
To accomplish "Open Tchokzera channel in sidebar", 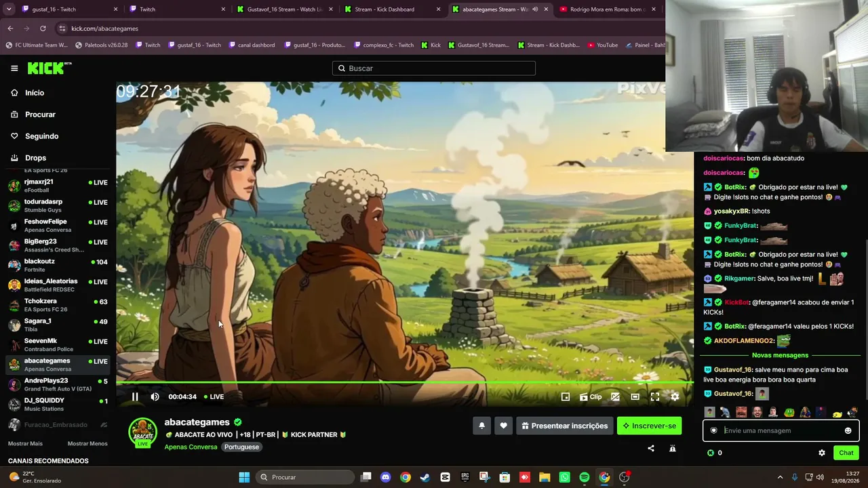I will (58, 305).
